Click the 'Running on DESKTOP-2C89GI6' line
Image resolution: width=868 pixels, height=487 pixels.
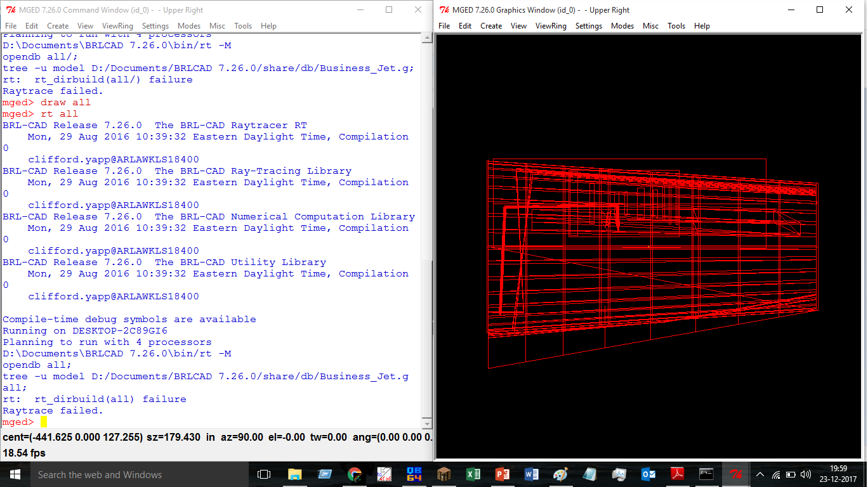pos(85,331)
